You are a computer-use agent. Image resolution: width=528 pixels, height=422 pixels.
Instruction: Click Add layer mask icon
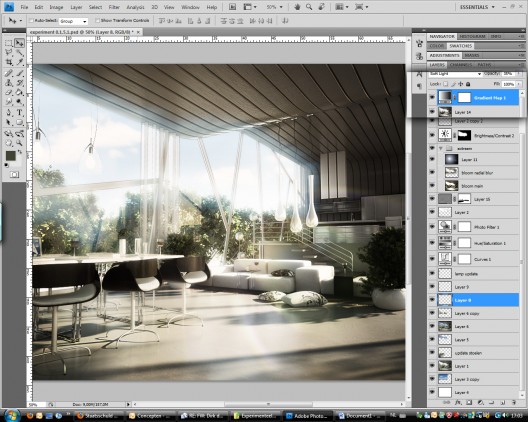(469, 402)
